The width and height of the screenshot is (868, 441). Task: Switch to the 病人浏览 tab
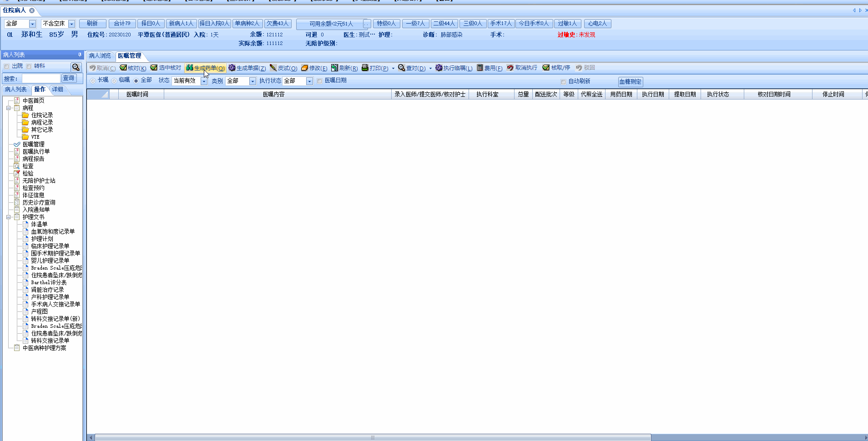100,55
